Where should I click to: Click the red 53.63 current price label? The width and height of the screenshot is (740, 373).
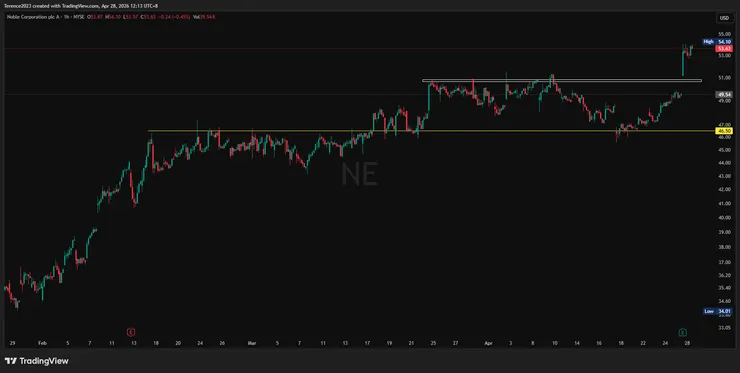724,49
